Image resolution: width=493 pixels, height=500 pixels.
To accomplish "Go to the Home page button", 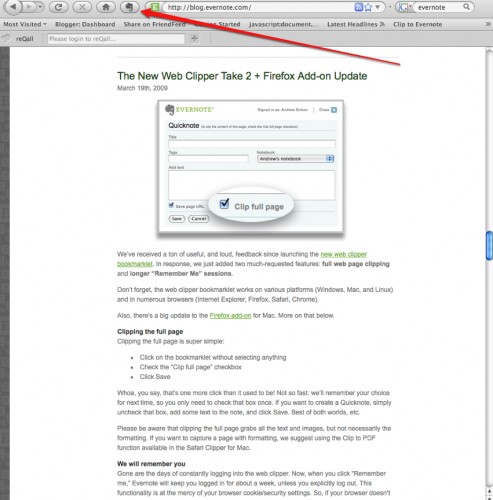I will pyautogui.click(x=106, y=7).
